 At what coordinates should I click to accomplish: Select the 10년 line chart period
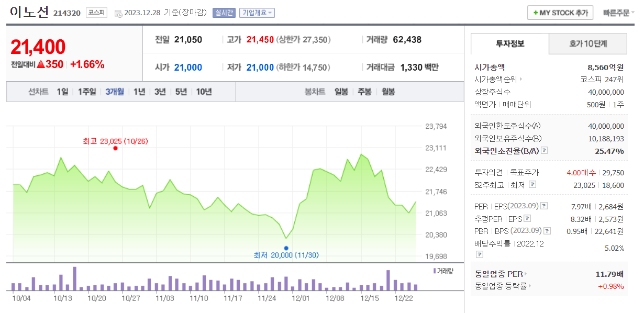click(204, 92)
